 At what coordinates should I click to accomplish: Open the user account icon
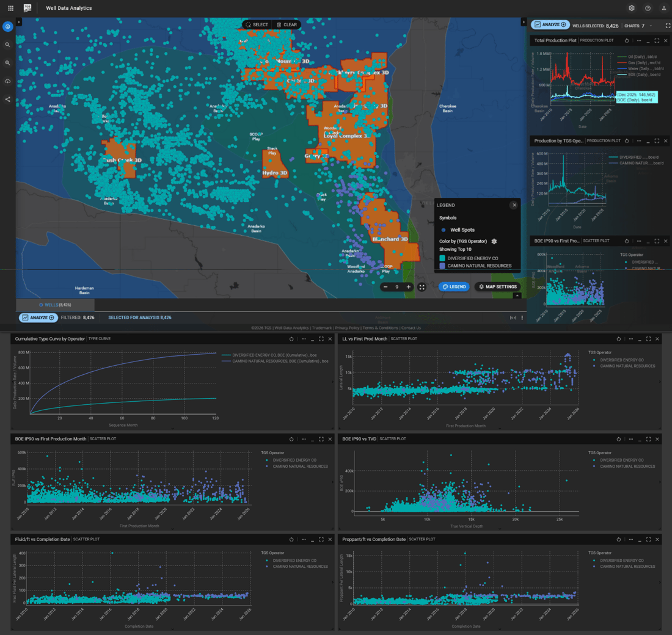point(663,8)
